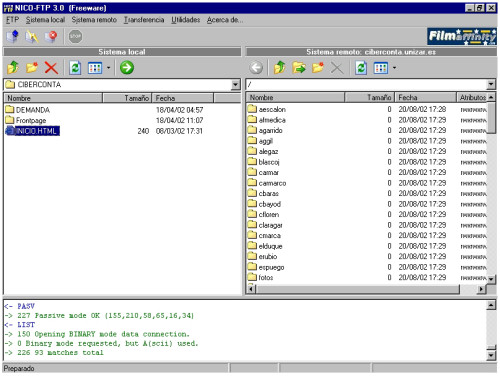Screen dimensions: 500x376
Task: Click the remote download left-arrow icon
Action: [256, 68]
